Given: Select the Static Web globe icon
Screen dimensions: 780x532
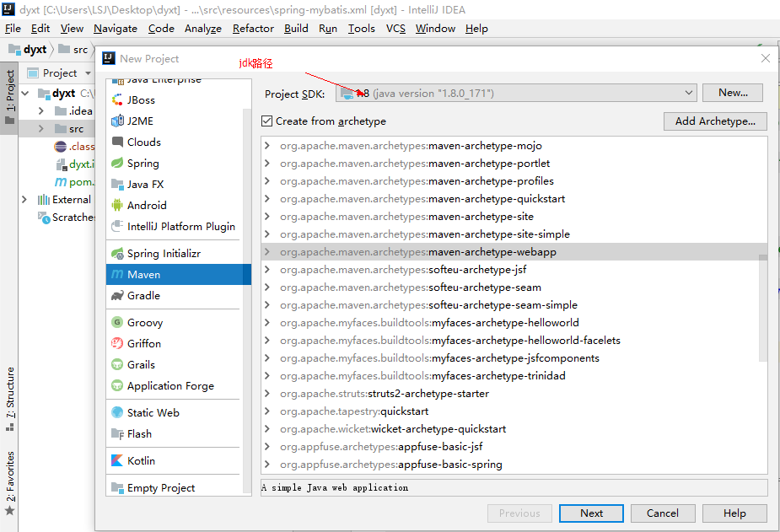Looking at the screenshot, I should pos(117,412).
